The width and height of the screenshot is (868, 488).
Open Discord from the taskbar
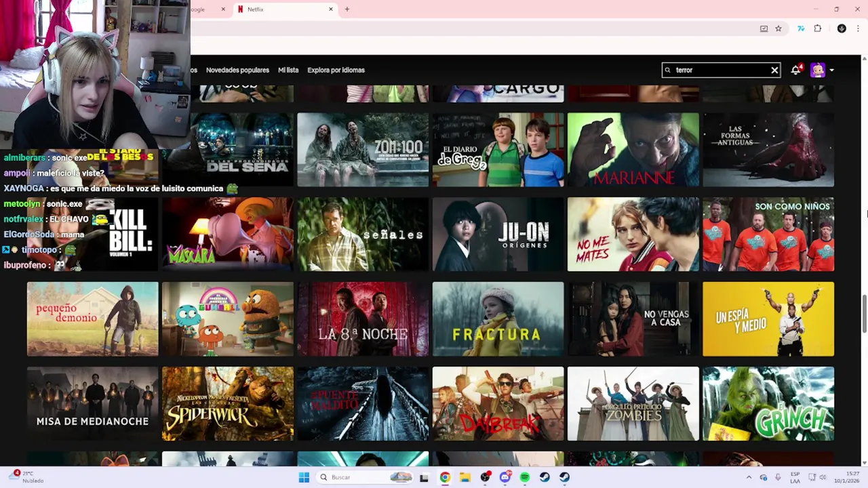[x=505, y=477]
